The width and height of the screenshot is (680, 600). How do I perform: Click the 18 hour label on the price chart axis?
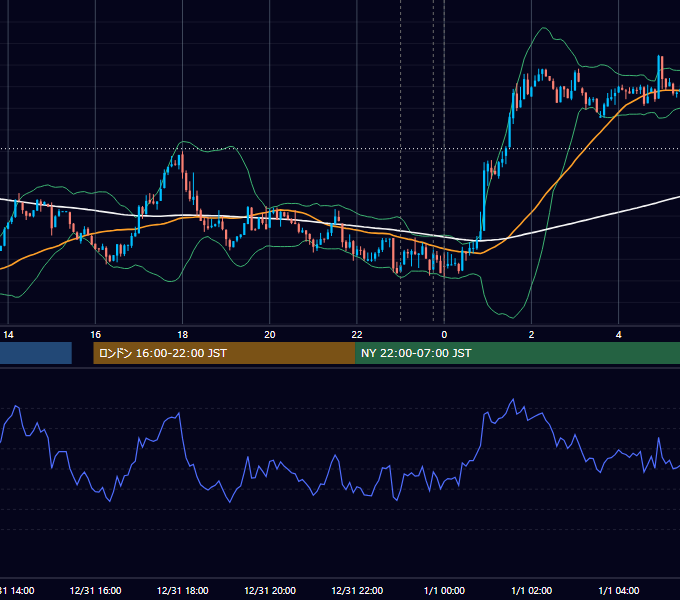(x=183, y=335)
